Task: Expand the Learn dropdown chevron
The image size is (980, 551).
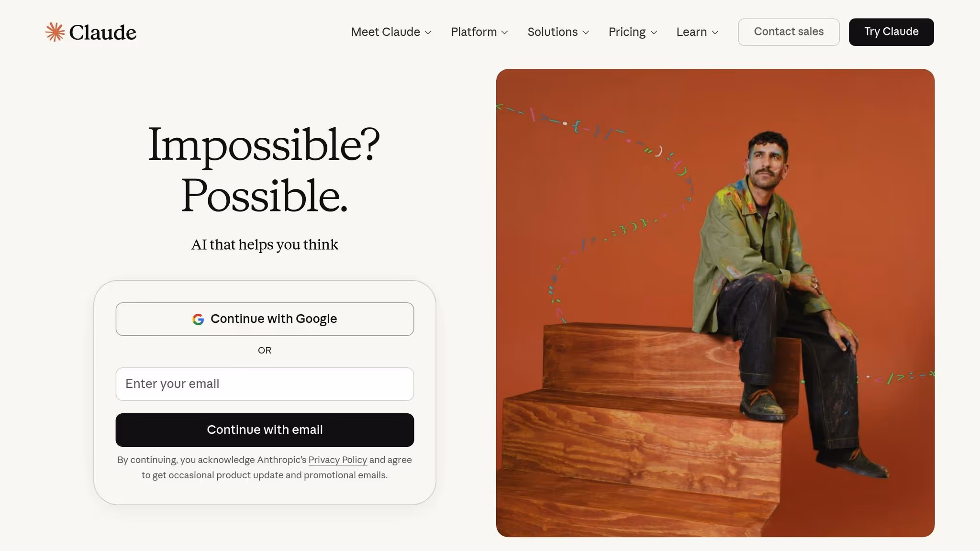Action: click(715, 33)
